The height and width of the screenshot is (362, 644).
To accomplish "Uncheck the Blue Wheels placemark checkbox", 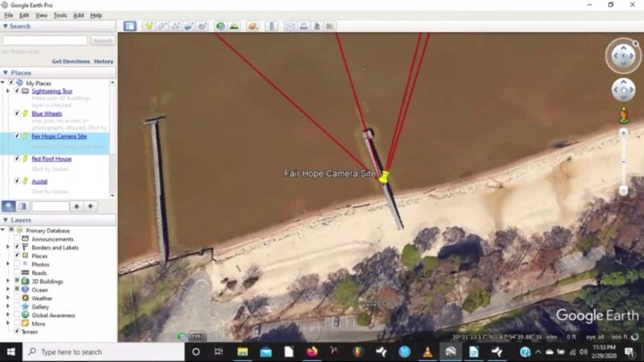I will 17,114.
